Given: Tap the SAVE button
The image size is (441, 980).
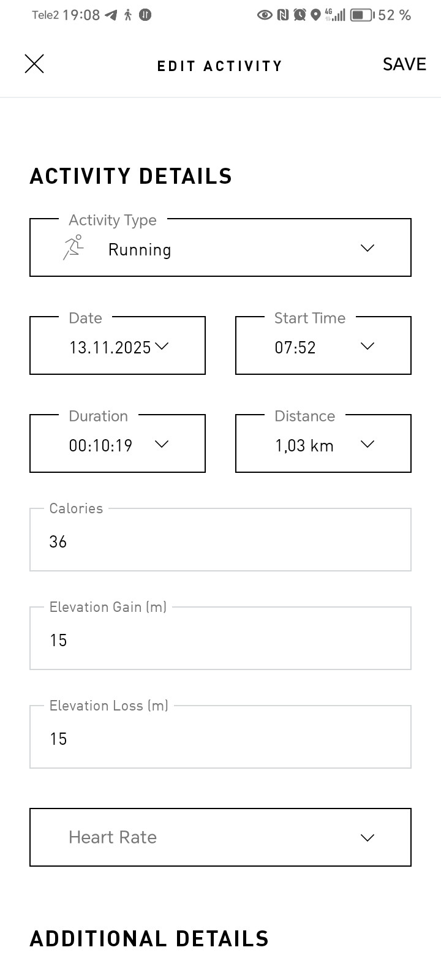Looking at the screenshot, I should [x=404, y=64].
